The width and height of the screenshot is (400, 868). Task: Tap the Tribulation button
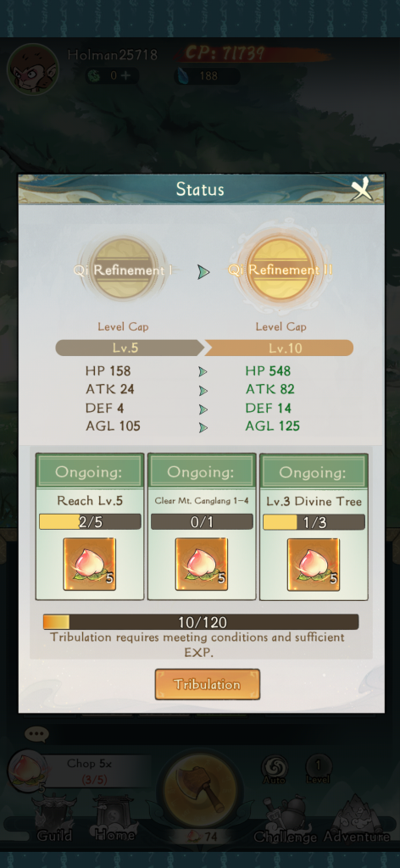(208, 684)
